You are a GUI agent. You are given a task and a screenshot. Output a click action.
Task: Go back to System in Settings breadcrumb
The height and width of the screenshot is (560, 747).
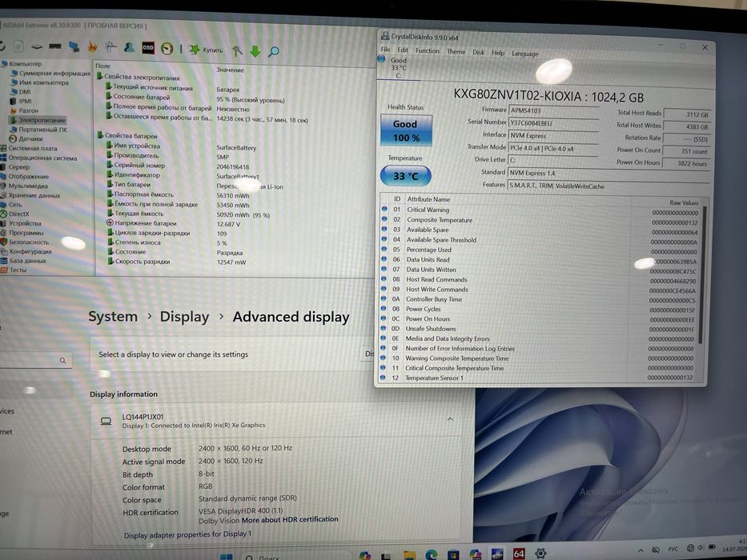coord(113,317)
